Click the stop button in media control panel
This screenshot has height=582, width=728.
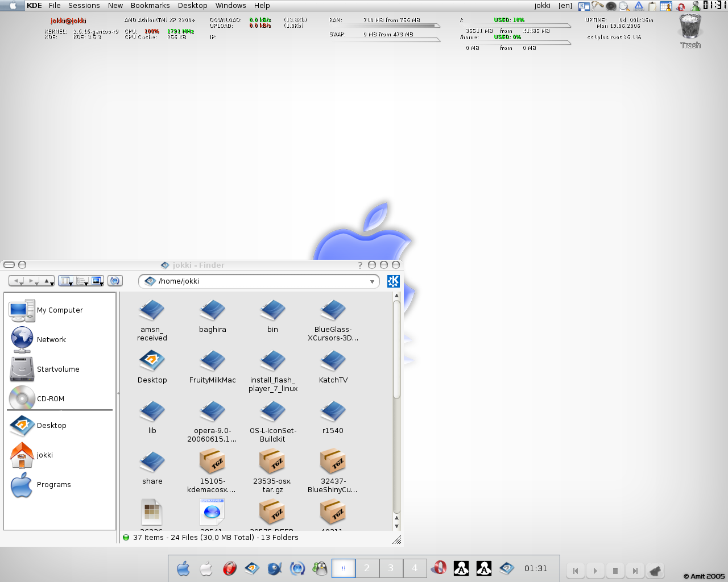[x=615, y=571]
